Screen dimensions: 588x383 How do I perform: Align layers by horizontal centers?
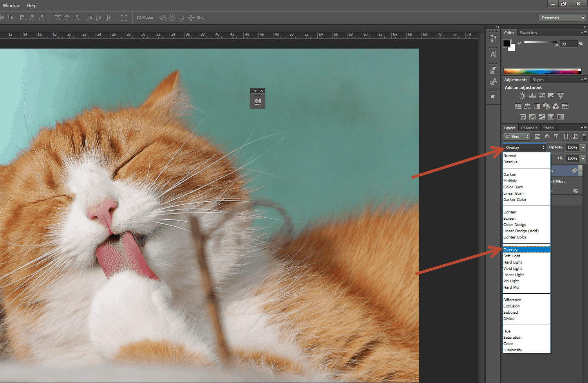point(32,18)
